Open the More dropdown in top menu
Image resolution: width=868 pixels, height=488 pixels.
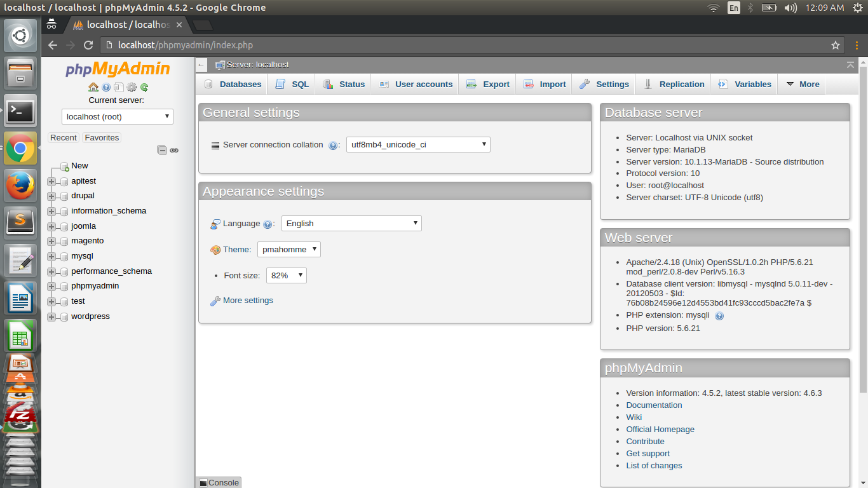[802, 84]
